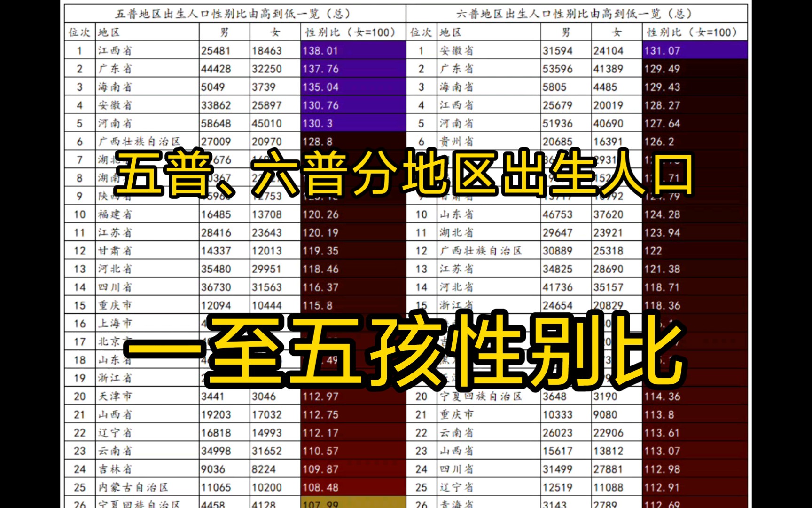The image size is (812, 508).
Task: Click the male count 24654
Action: pos(557,306)
